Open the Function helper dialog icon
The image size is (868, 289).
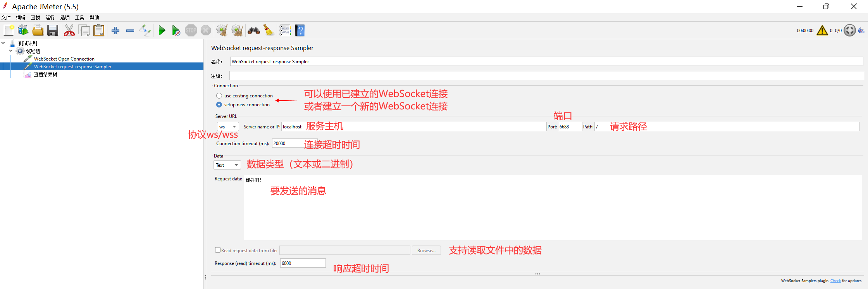(285, 30)
